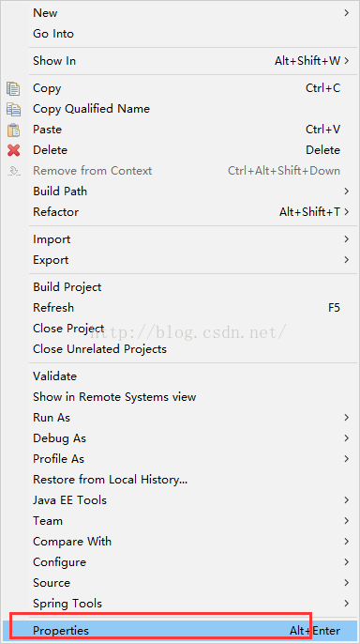The image size is (360, 644).
Task: Choose Refresh from the context menu
Action: pyautogui.click(x=180, y=308)
